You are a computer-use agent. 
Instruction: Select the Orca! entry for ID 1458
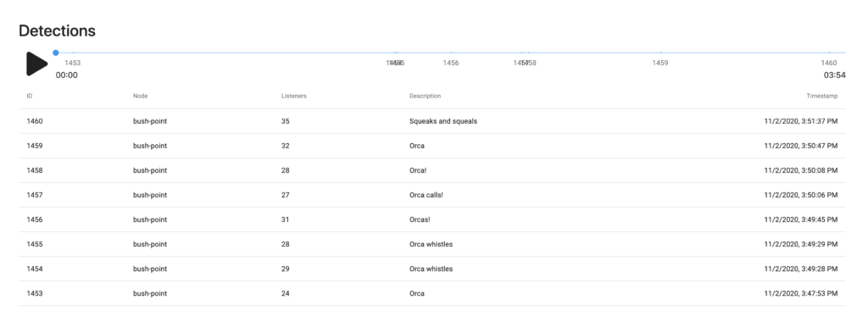[418, 170]
